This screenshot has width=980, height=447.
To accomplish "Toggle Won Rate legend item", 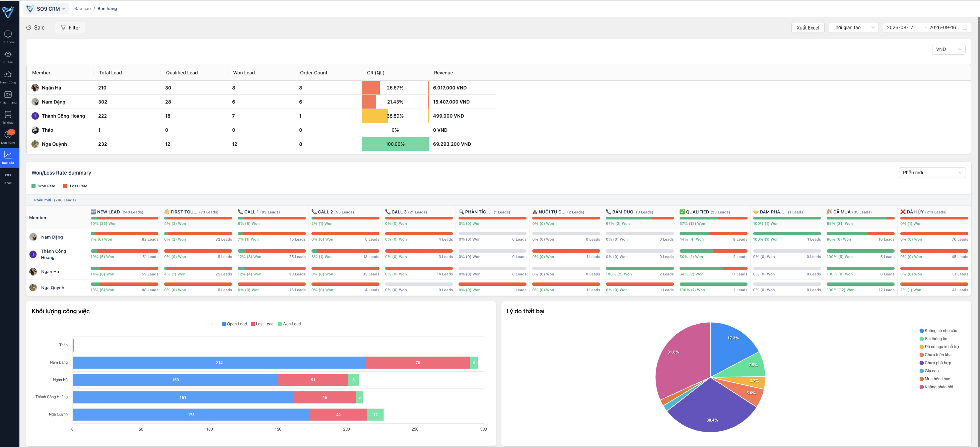I will [43, 186].
